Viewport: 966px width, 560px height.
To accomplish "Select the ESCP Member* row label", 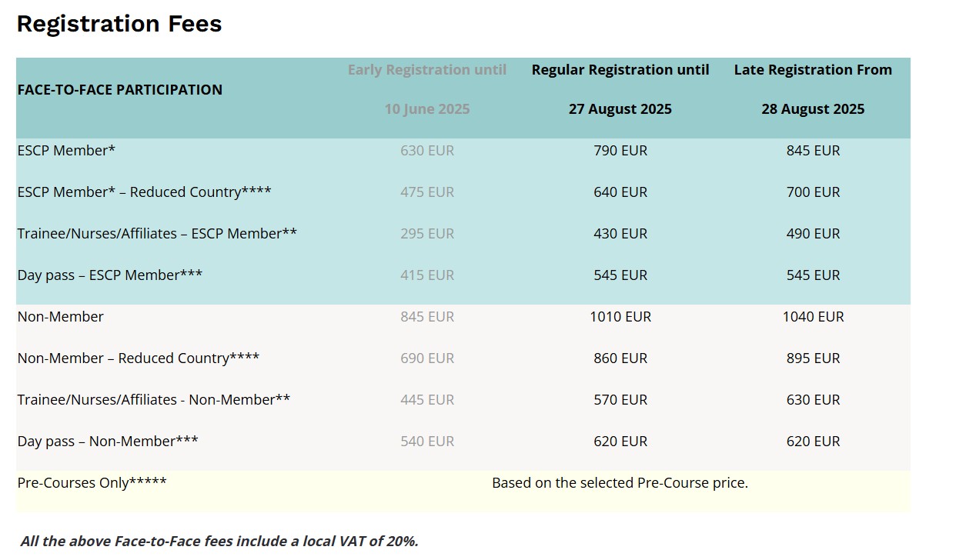I will pyautogui.click(x=66, y=151).
